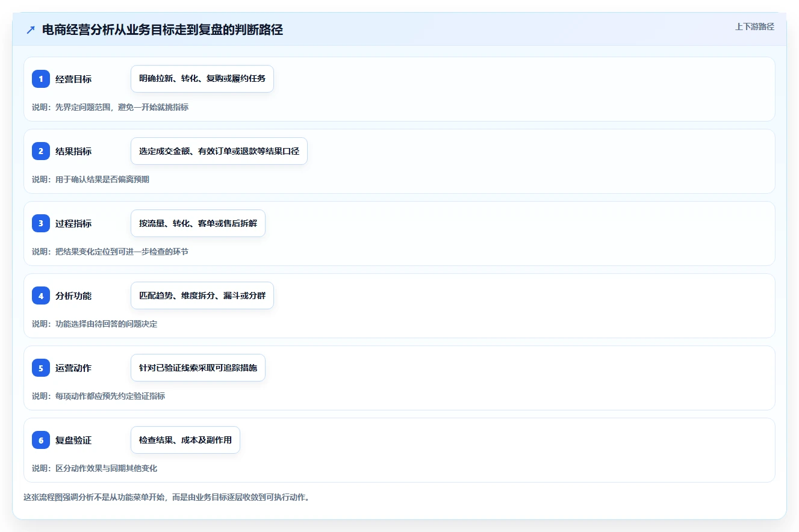Viewport: 799px width, 532px height.
Task: Click the 匹配趋势、维度拆分、漏斗或分群 box
Action: (202, 295)
